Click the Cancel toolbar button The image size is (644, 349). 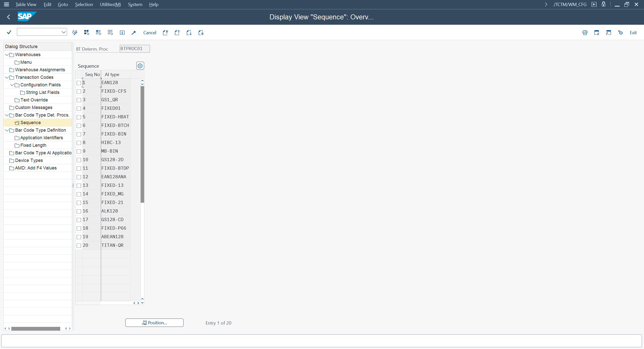(149, 32)
